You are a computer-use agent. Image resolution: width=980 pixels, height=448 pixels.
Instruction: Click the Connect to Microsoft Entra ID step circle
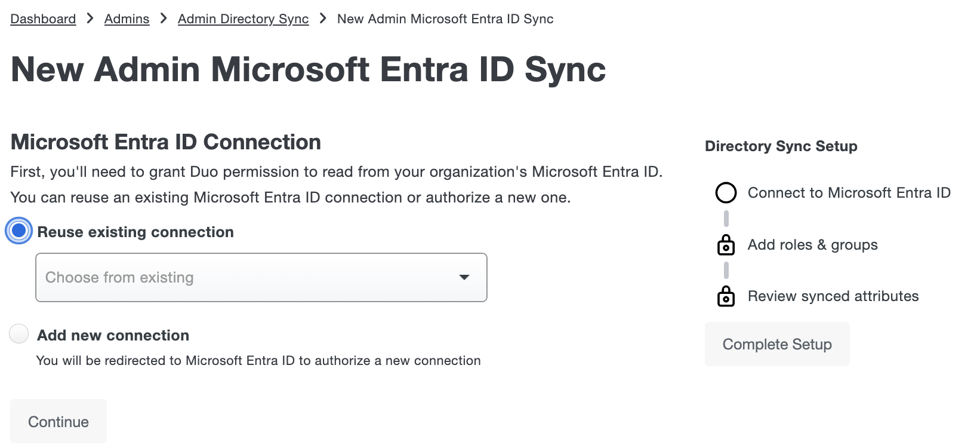point(726,193)
